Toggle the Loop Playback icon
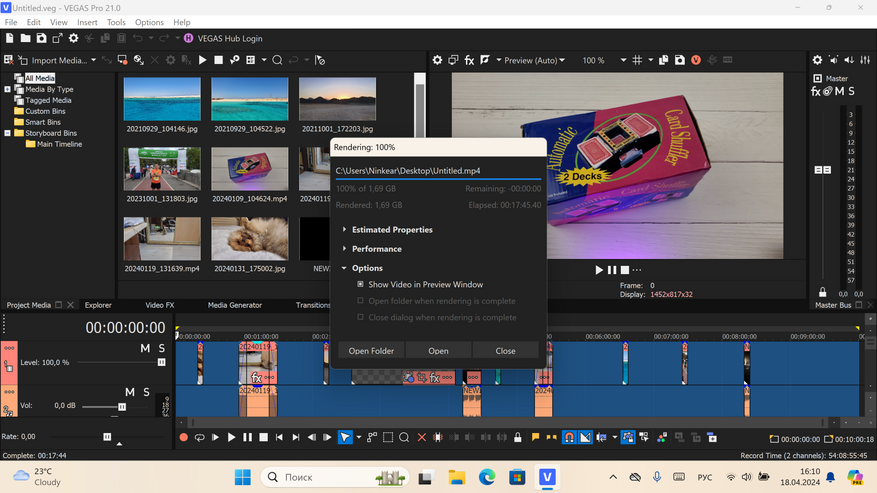This screenshot has height=493, width=877. [199, 438]
